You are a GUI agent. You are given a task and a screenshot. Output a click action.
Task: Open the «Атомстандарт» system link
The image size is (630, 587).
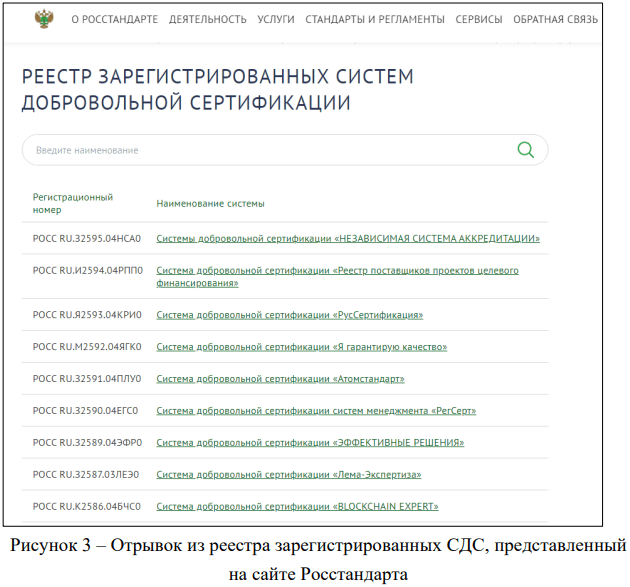(x=280, y=378)
